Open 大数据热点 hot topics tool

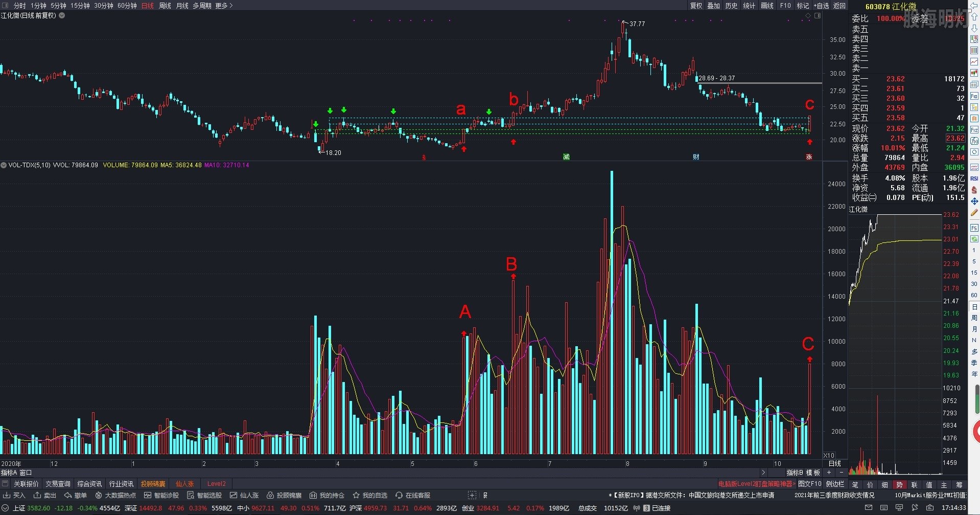pos(115,495)
